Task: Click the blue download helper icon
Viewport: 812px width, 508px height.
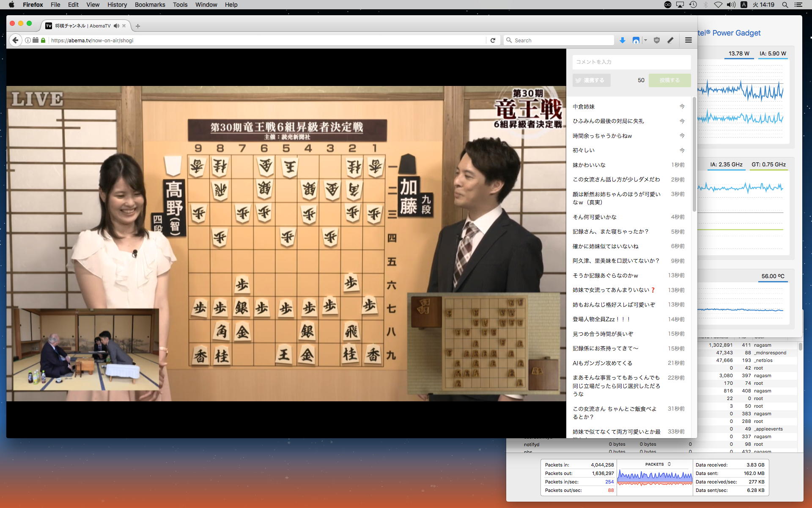Action: click(x=636, y=40)
